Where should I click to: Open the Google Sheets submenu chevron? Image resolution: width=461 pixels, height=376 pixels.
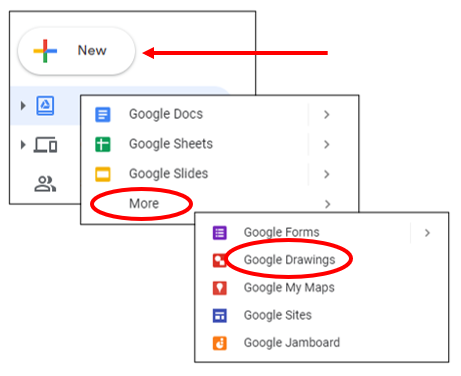(327, 144)
